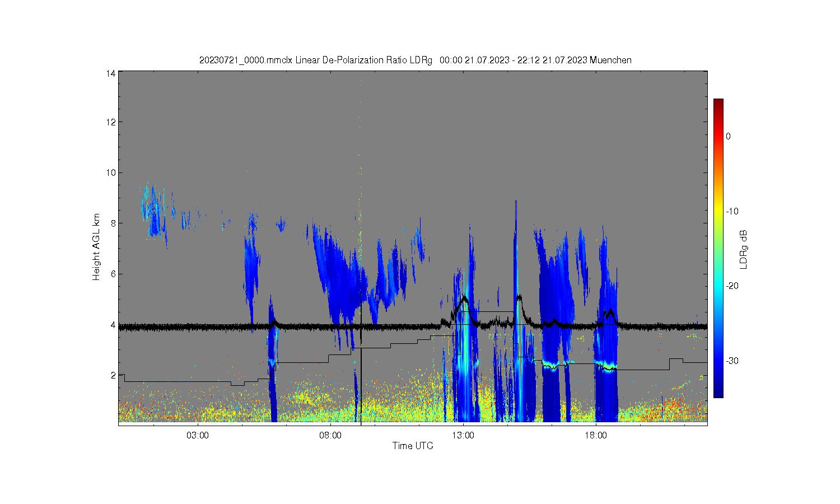The image size is (840, 504).
Task: Click the cyan band of the colorbar
Action: click(x=718, y=286)
